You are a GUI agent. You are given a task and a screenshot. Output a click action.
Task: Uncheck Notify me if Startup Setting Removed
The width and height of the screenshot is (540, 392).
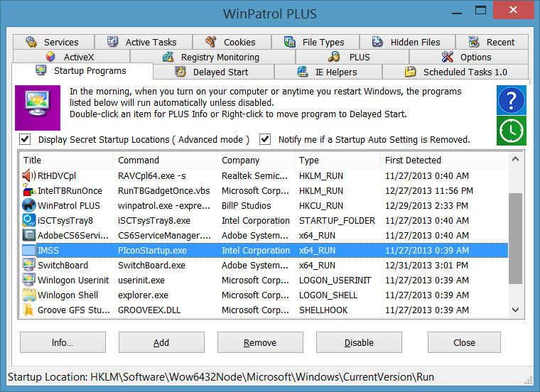coord(265,139)
